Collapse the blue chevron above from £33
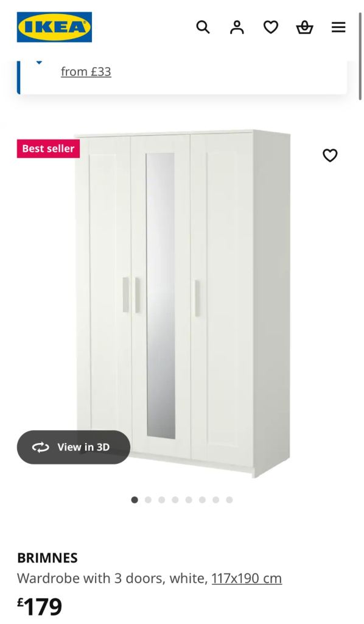This screenshot has height=624, width=364. 39,63
